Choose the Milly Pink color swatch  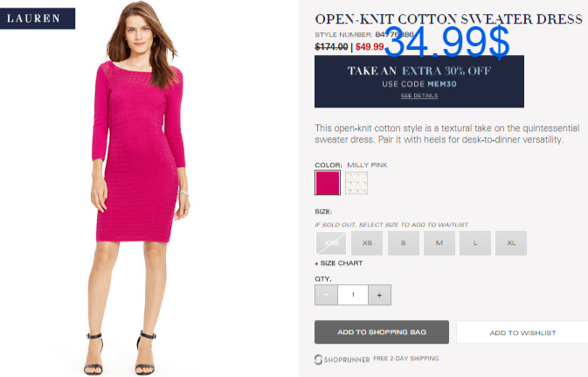click(328, 183)
